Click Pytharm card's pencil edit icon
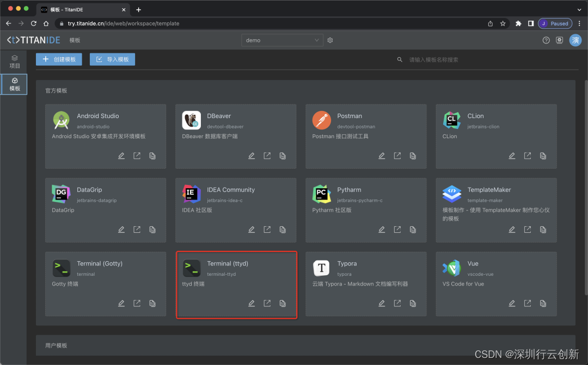588x365 pixels. click(381, 230)
